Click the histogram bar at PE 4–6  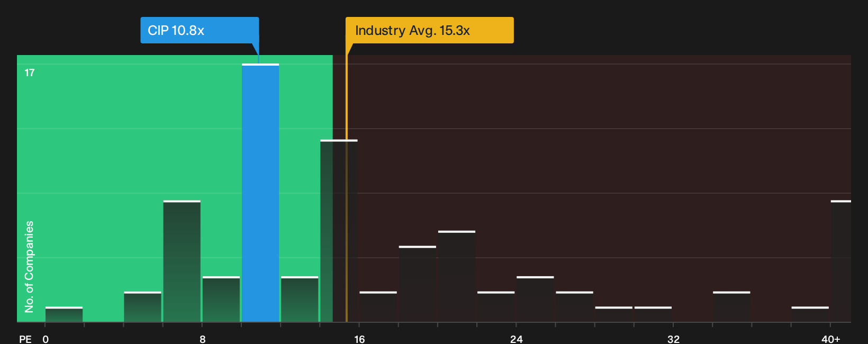(x=142, y=306)
